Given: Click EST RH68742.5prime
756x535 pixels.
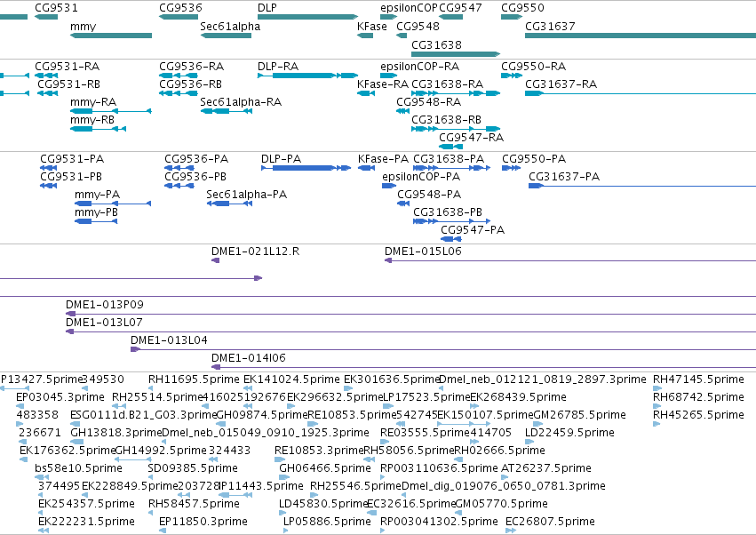Looking at the screenshot, I should pyautogui.click(x=698, y=397).
